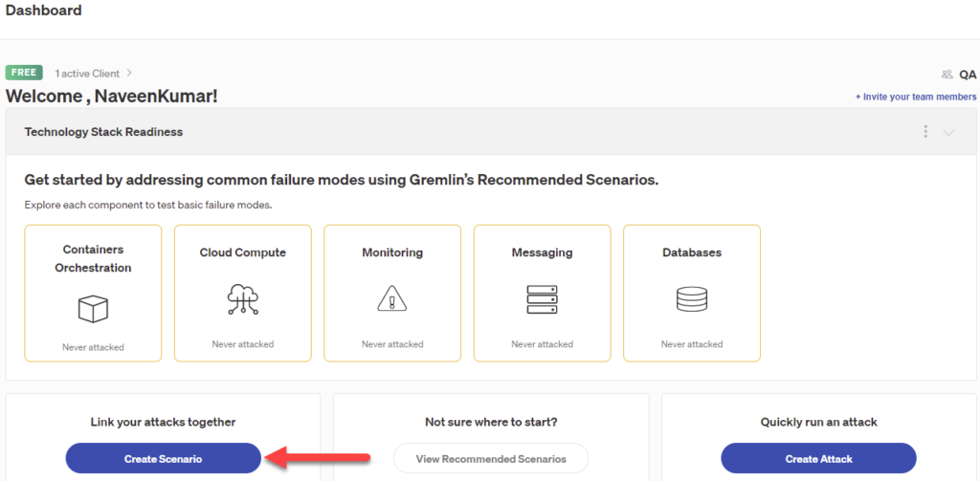Click Never attacked under Cloud Compute
The width and height of the screenshot is (980, 481).
click(242, 344)
